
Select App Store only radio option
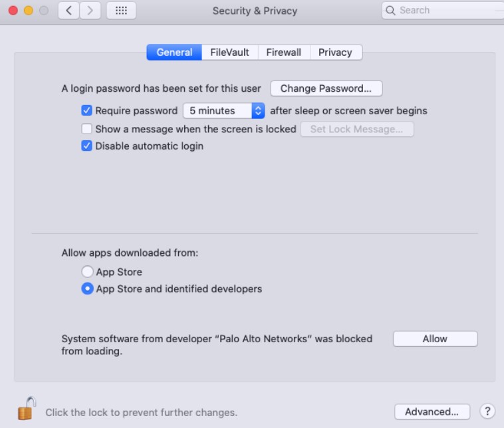[x=87, y=272]
